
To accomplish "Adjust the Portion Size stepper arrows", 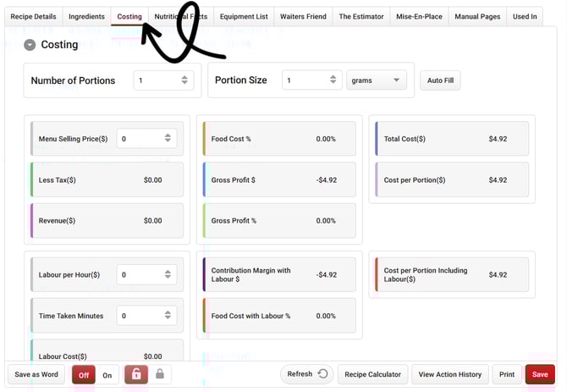I will tap(334, 80).
